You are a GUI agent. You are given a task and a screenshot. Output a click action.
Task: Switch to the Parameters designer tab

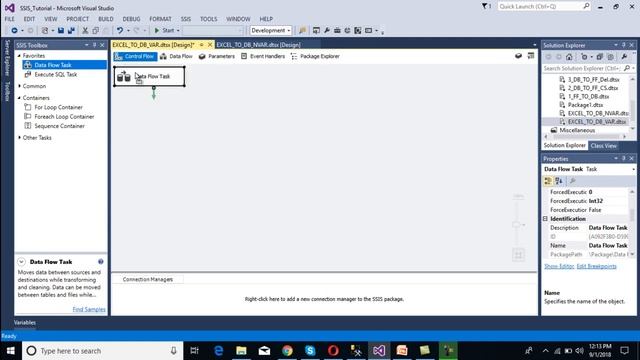pyautogui.click(x=217, y=56)
